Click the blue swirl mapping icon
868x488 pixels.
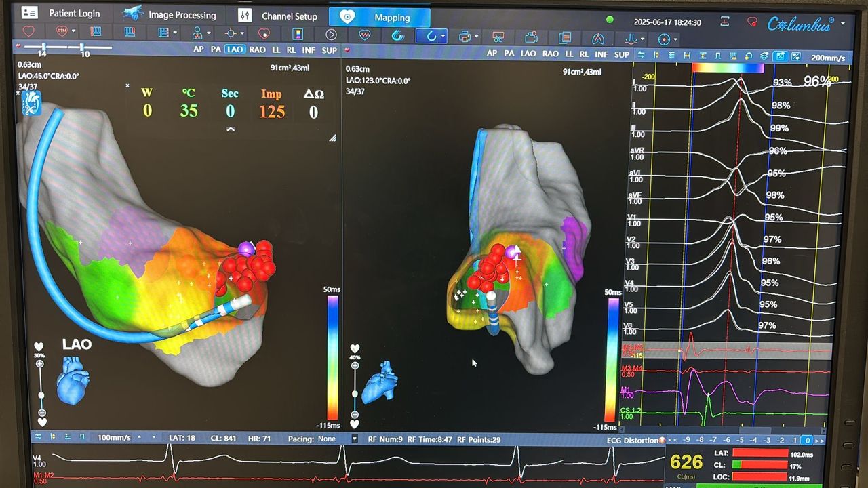[398, 35]
